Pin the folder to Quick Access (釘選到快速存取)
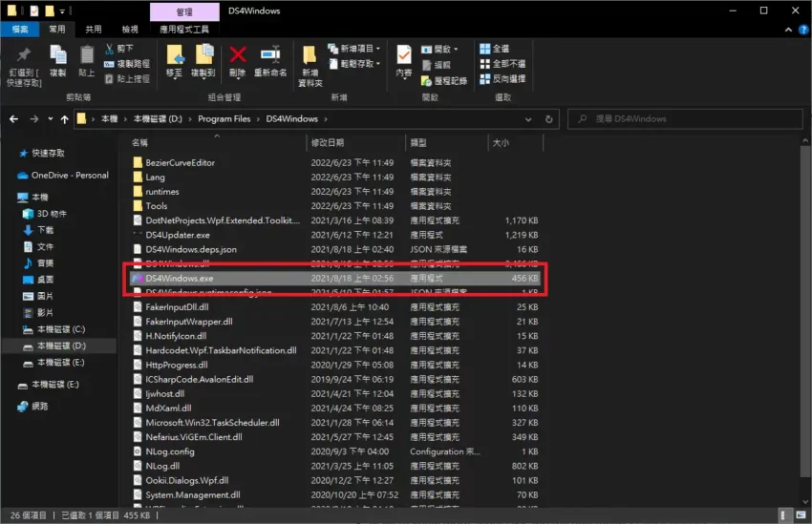812x524 pixels. 24,67
